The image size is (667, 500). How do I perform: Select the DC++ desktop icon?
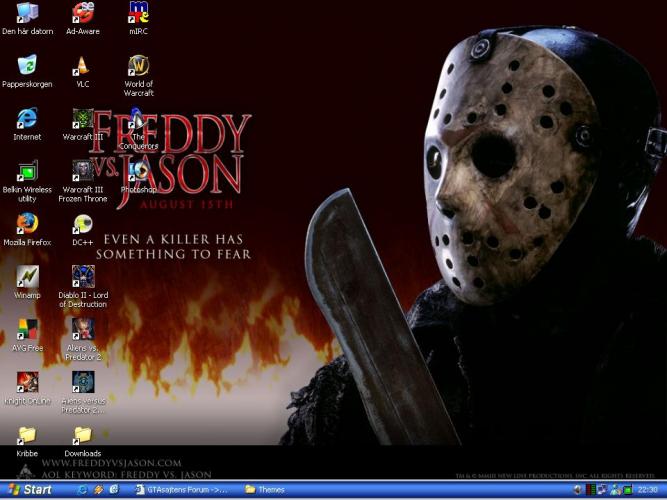(83, 223)
